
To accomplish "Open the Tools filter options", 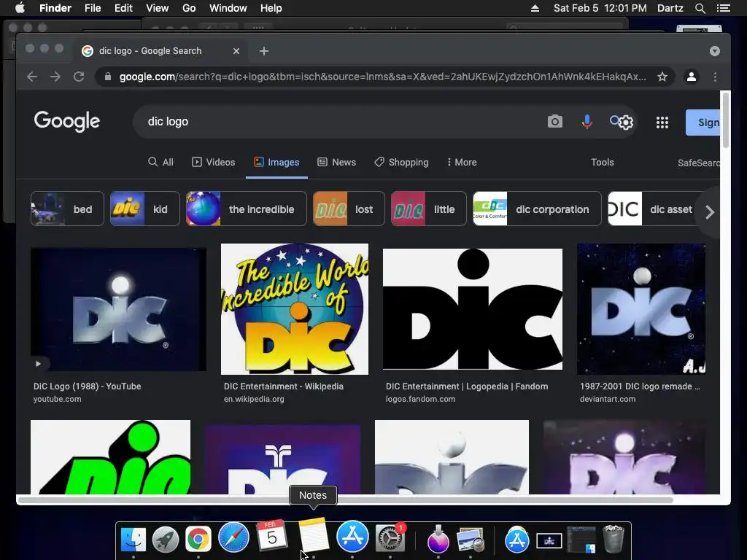I will tap(602, 163).
